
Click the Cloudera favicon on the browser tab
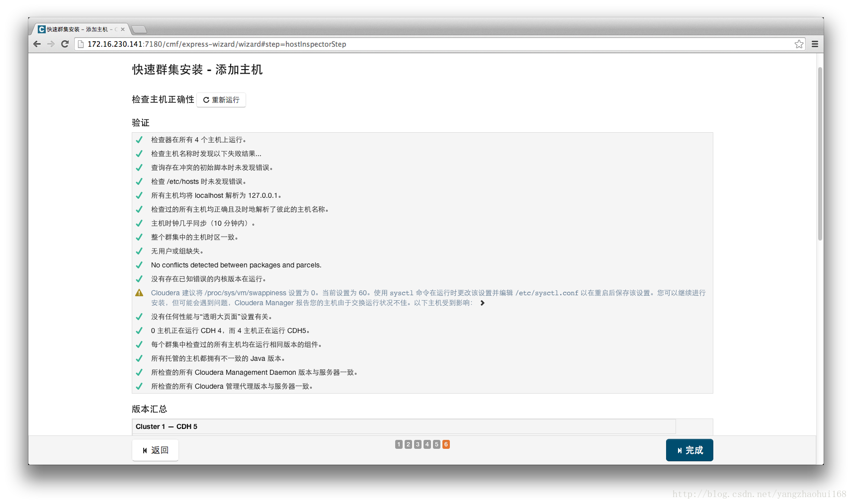coord(42,29)
